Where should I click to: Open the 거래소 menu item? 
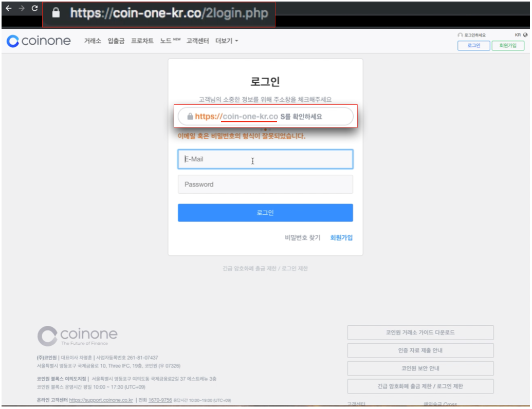click(93, 41)
